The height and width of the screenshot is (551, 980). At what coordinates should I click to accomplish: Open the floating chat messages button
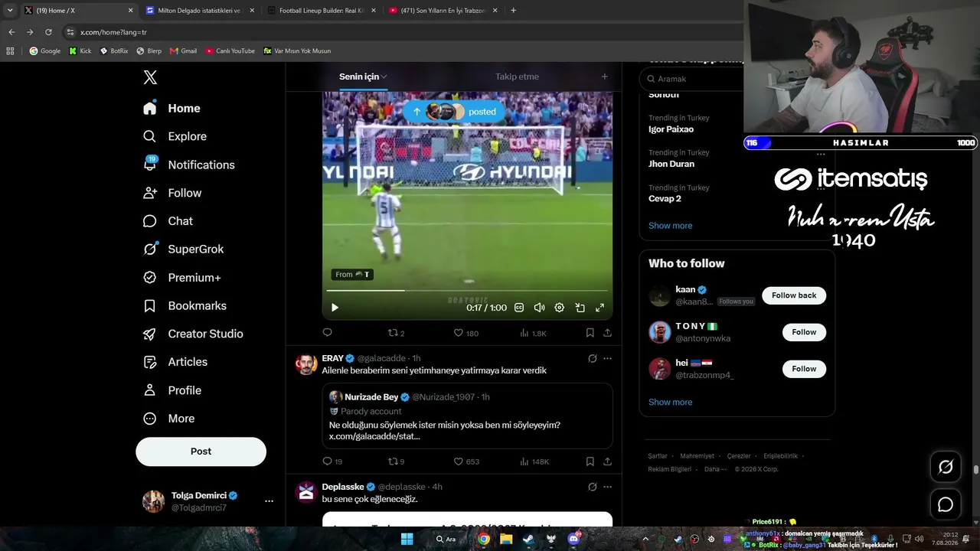946,504
